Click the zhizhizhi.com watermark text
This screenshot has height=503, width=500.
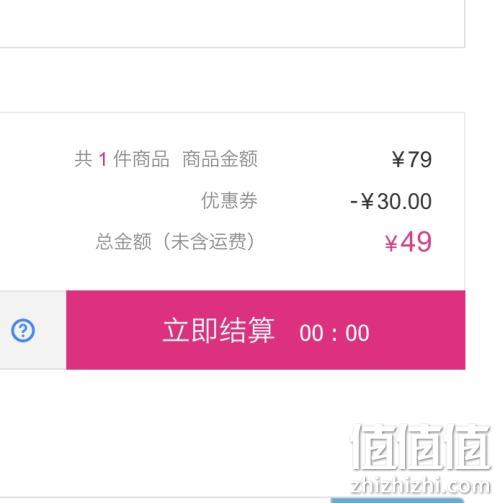click(x=421, y=486)
